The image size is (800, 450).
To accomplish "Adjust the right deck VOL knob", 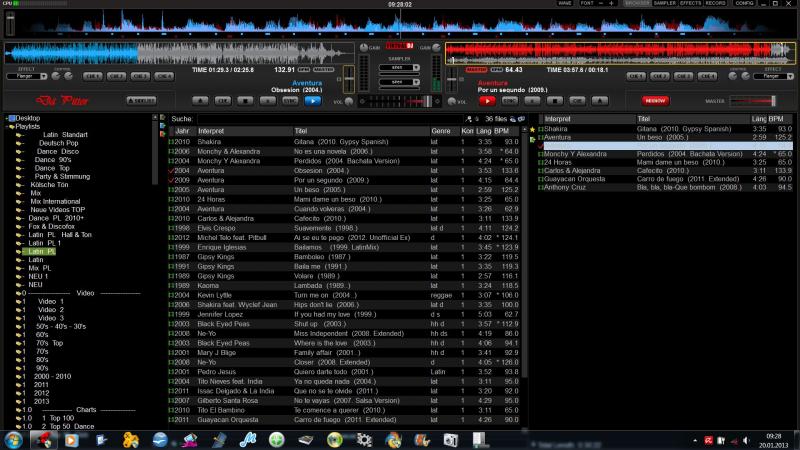I will point(452,101).
